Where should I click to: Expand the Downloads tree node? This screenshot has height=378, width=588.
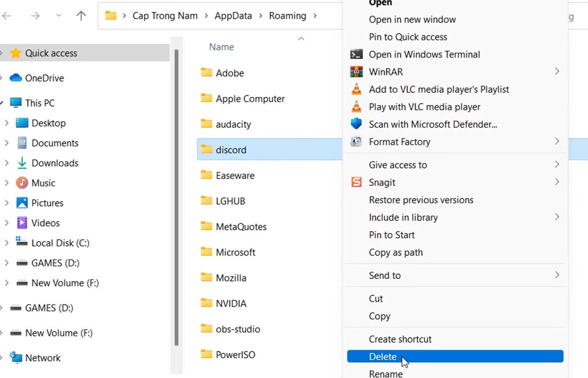[7, 163]
